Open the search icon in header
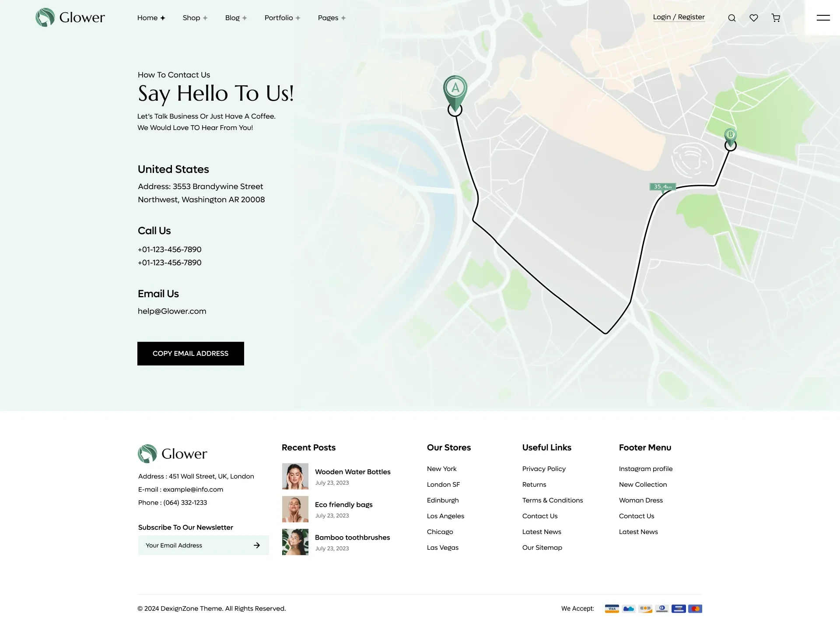The width and height of the screenshot is (840, 622). pyautogui.click(x=732, y=18)
